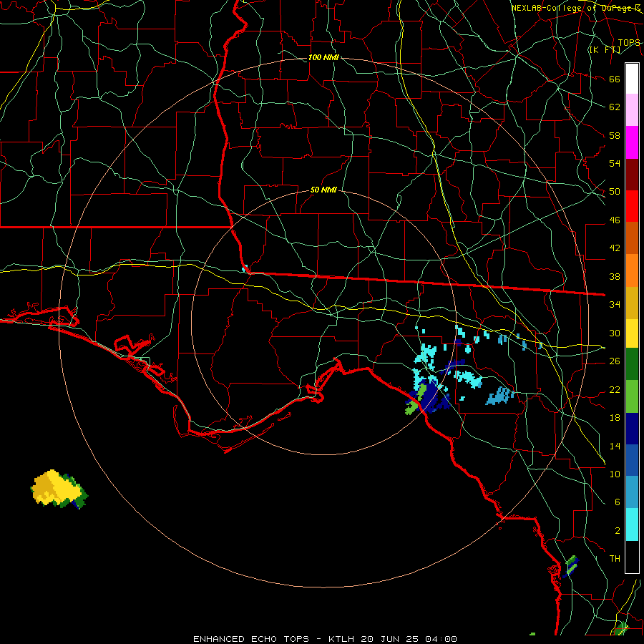Viewport: 644px width, 644px height.
Task: Click the black TH legend band
Action: click(632, 557)
